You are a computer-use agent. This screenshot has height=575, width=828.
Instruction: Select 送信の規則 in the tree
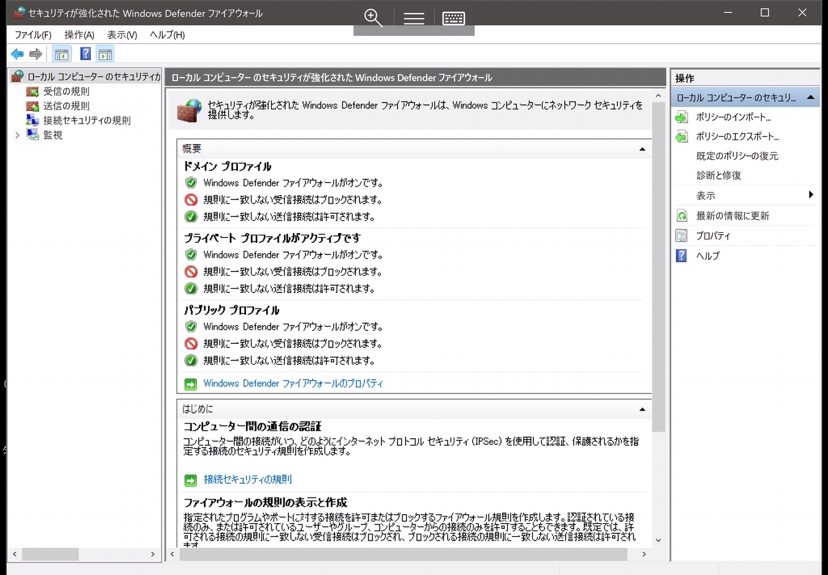tap(66, 106)
